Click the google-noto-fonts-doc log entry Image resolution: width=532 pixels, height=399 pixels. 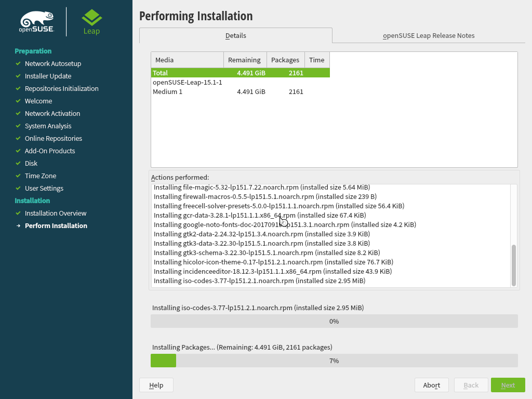point(285,224)
